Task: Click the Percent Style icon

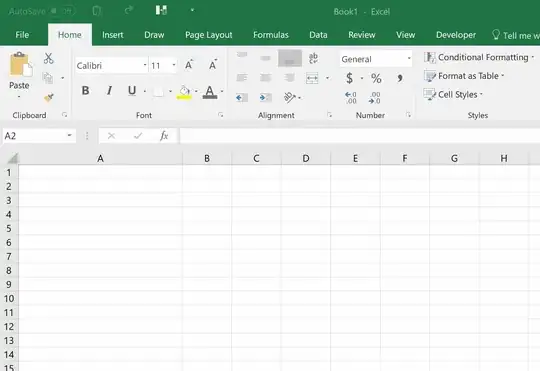Action: (x=376, y=78)
